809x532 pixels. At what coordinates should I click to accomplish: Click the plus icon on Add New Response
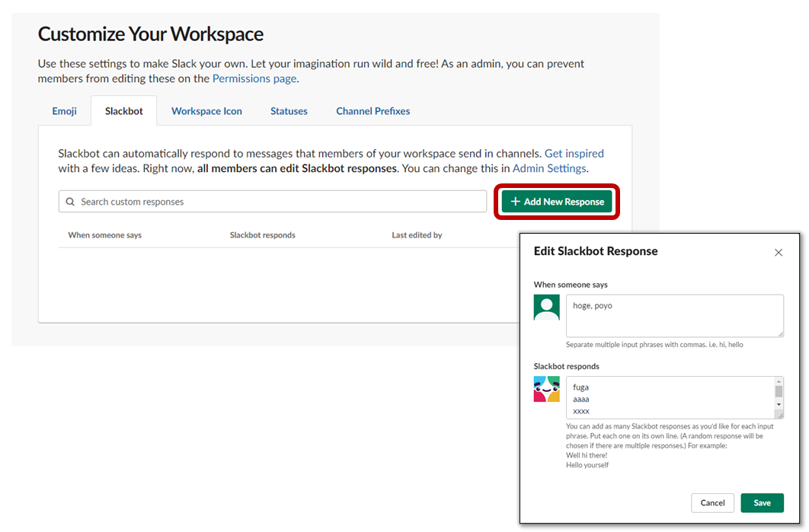515,201
